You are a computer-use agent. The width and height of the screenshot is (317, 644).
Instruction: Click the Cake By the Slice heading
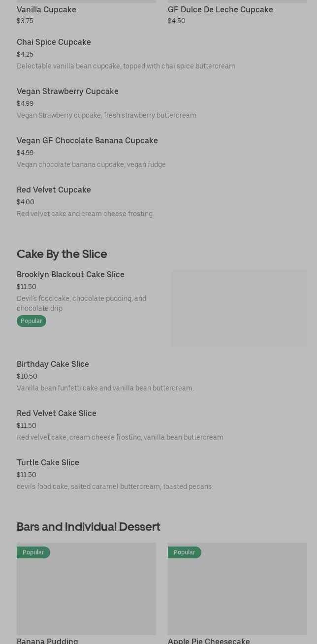62,254
